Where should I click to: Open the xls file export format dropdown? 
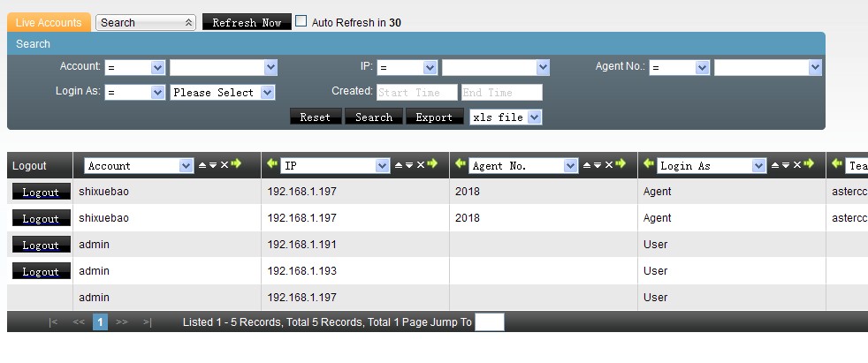point(505,117)
